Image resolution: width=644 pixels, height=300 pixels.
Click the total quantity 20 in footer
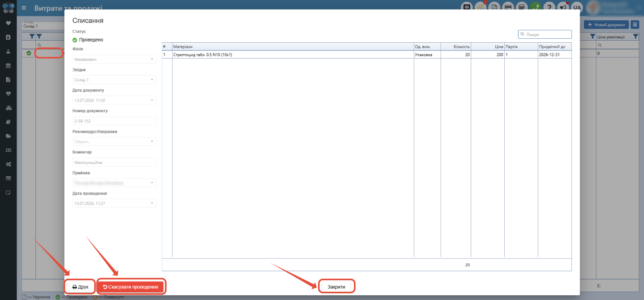467,265
